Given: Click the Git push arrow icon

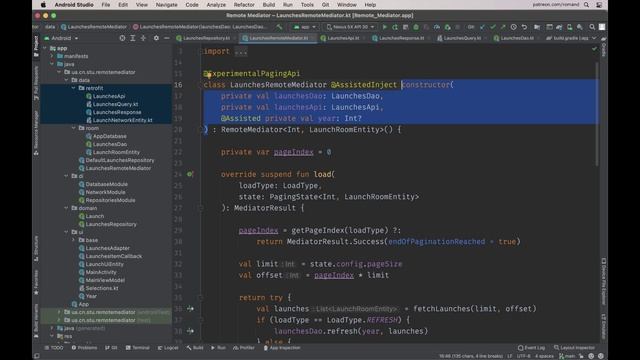Looking at the screenshot, I should (503, 27).
